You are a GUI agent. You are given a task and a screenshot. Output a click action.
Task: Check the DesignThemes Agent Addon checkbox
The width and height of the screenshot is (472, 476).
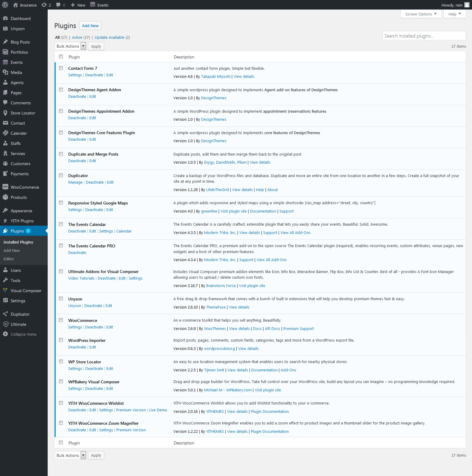tap(61, 90)
